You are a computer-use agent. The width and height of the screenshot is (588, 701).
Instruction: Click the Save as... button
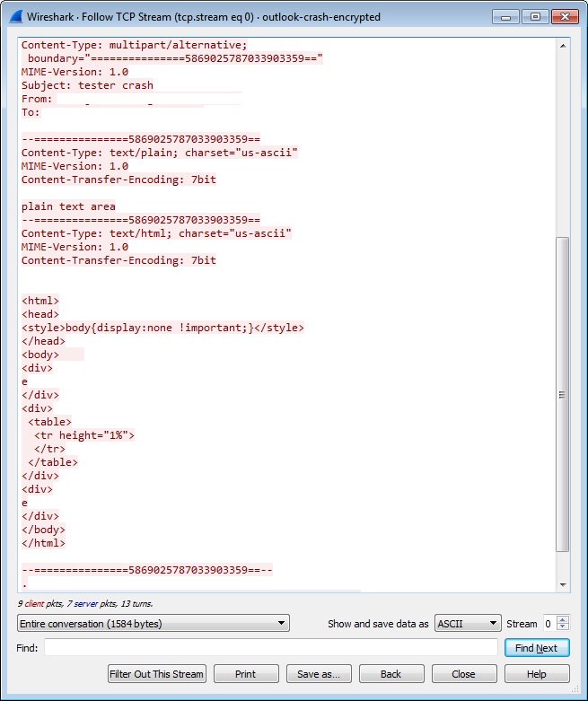coord(319,674)
